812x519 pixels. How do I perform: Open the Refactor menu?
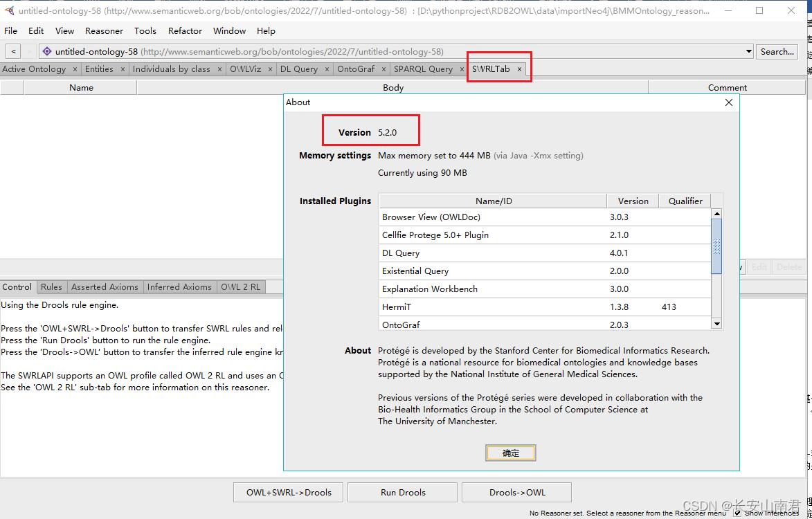[x=185, y=31]
